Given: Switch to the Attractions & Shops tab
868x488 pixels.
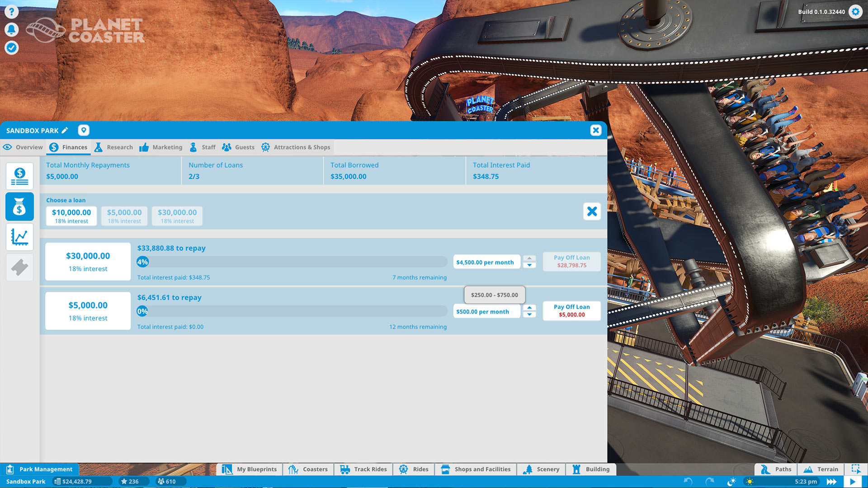Looking at the screenshot, I should pyautogui.click(x=296, y=147).
